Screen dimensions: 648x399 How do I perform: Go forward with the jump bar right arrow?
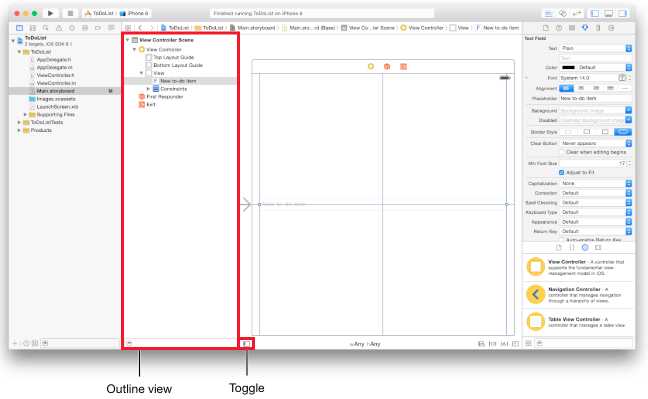pyautogui.click(x=151, y=28)
